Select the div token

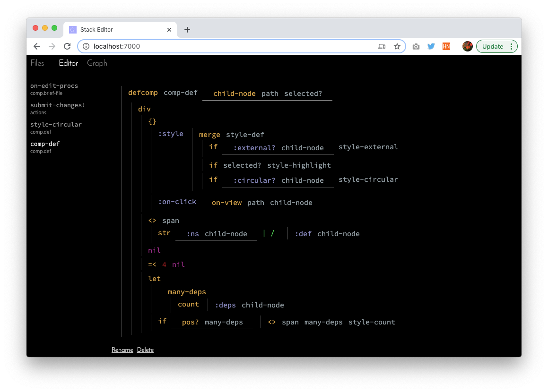[x=144, y=109]
